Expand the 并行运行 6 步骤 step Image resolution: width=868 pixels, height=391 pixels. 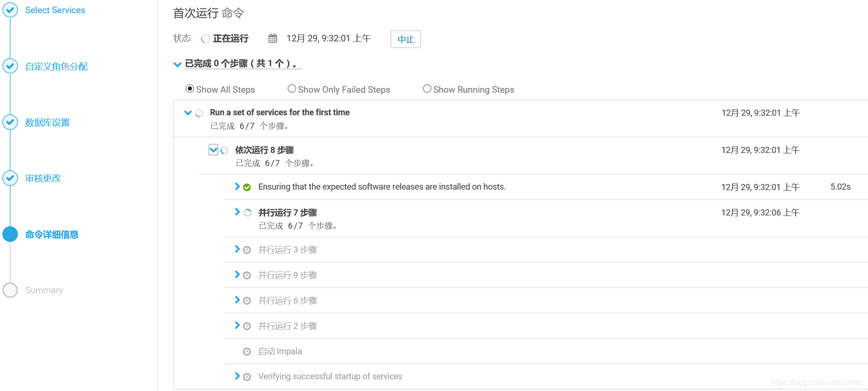(x=237, y=300)
